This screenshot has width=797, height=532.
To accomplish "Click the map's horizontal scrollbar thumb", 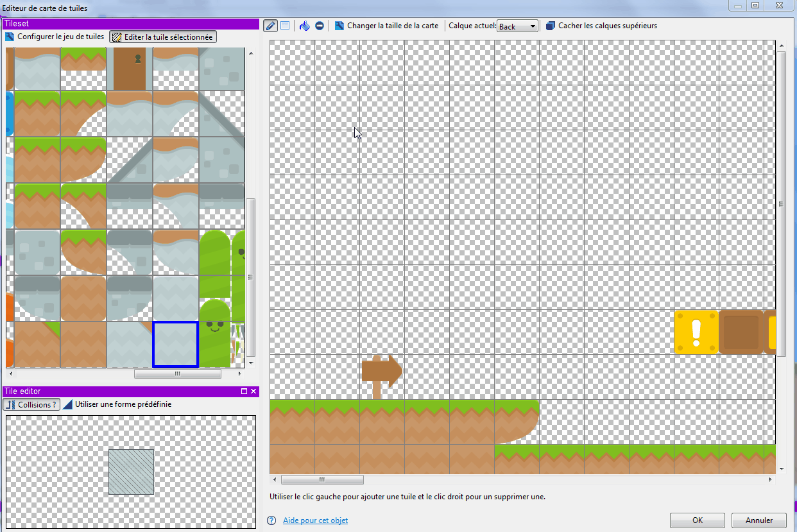I will (322, 479).
